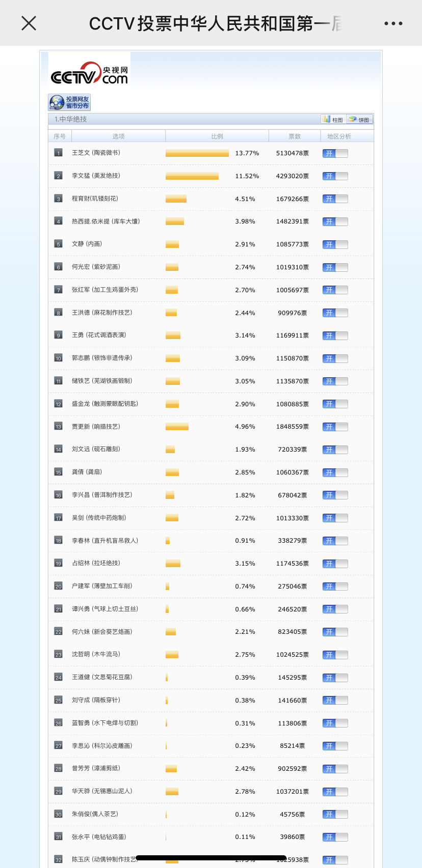Select option 曾芳芳 (漳浦剪纸)
Image resolution: width=422 pixels, height=868 pixels.
(96, 768)
